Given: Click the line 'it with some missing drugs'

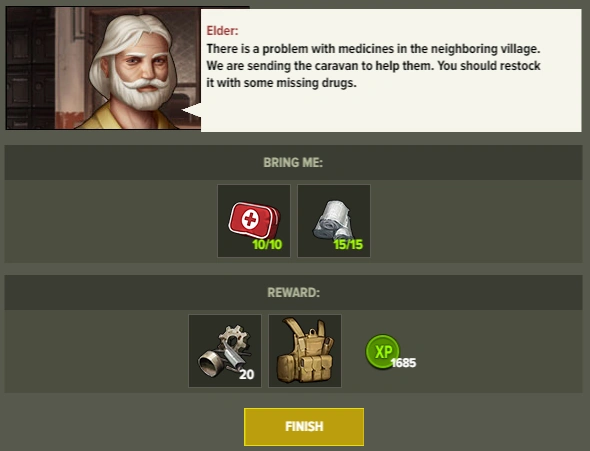Looking at the screenshot, I should [281, 83].
